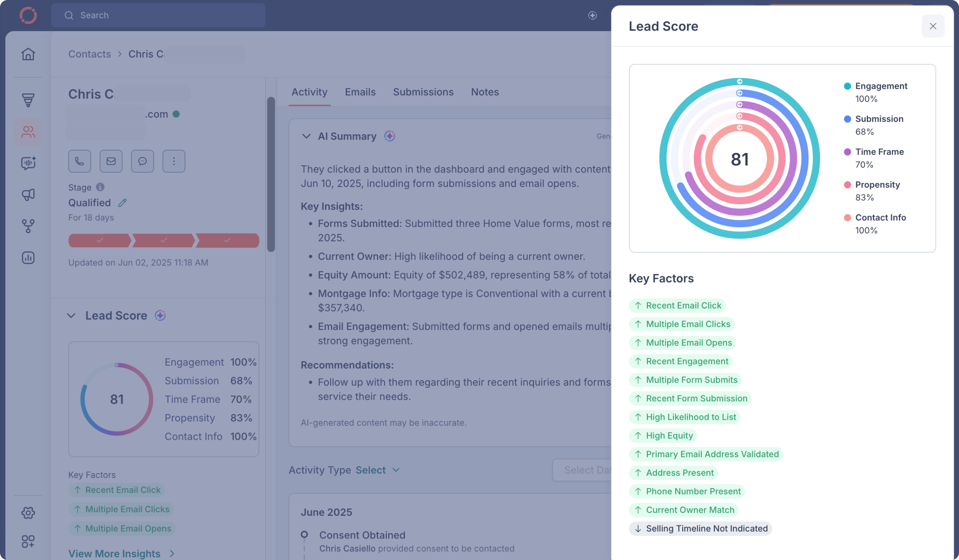Click the Submission blue legend dot
Image resolution: width=959 pixels, height=560 pixels.
[848, 119]
